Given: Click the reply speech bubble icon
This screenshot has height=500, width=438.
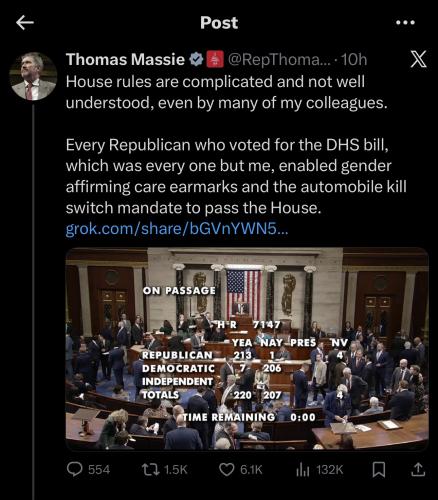Looking at the screenshot, I should (x=74, y=469).
